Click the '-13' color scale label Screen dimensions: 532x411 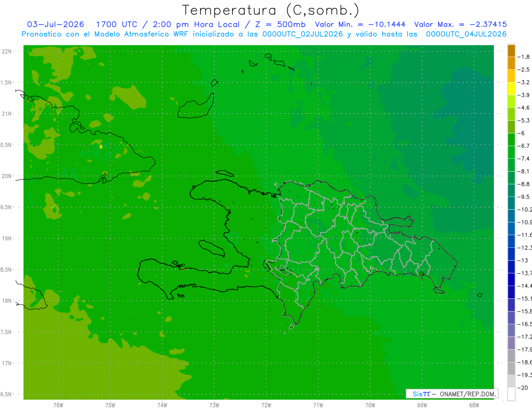click(523, 260)
